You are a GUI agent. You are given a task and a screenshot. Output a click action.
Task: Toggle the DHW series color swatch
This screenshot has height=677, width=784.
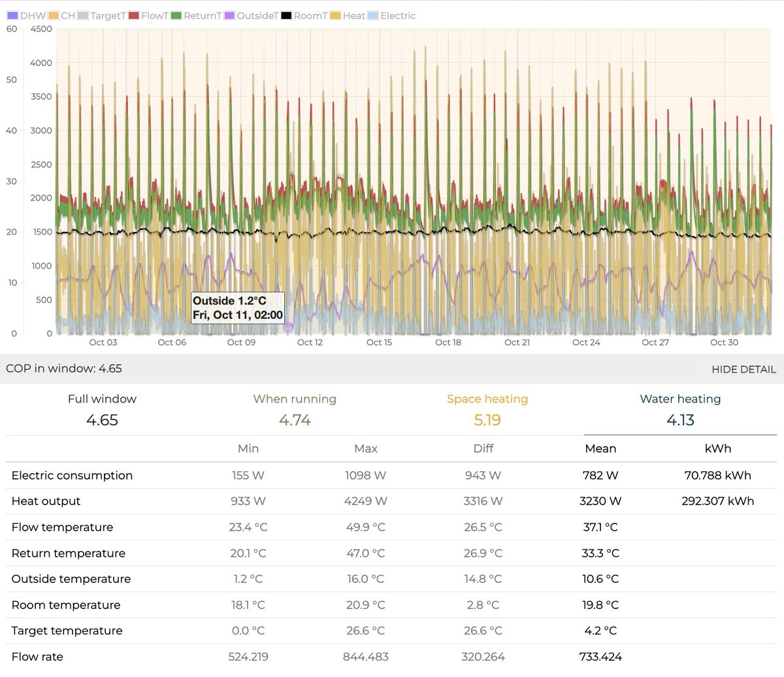(12, 16)
